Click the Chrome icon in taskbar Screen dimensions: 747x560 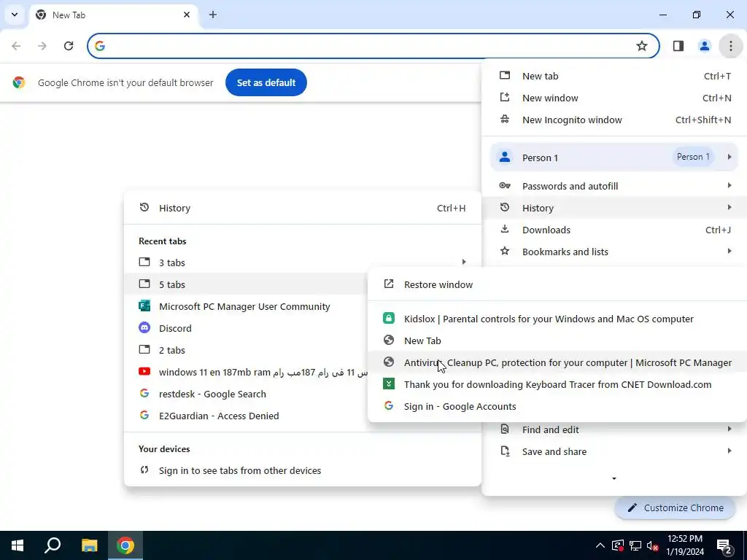[x=125, y=545]
